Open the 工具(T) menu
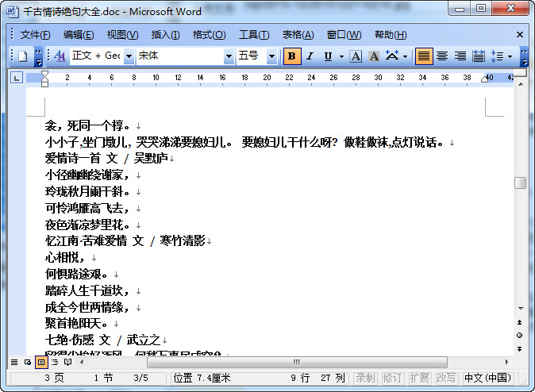 point(254,35)
